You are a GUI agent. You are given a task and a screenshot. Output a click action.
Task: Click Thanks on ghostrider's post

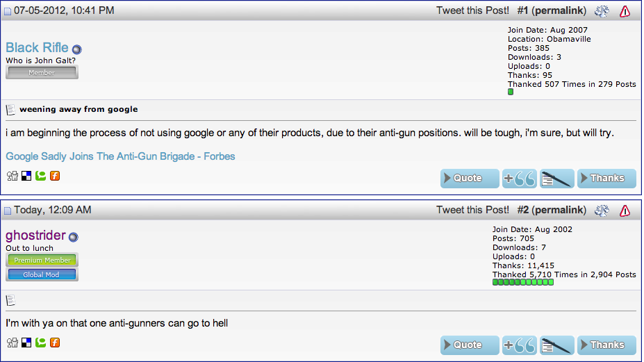pyautogui.click(x=606, y=345)
